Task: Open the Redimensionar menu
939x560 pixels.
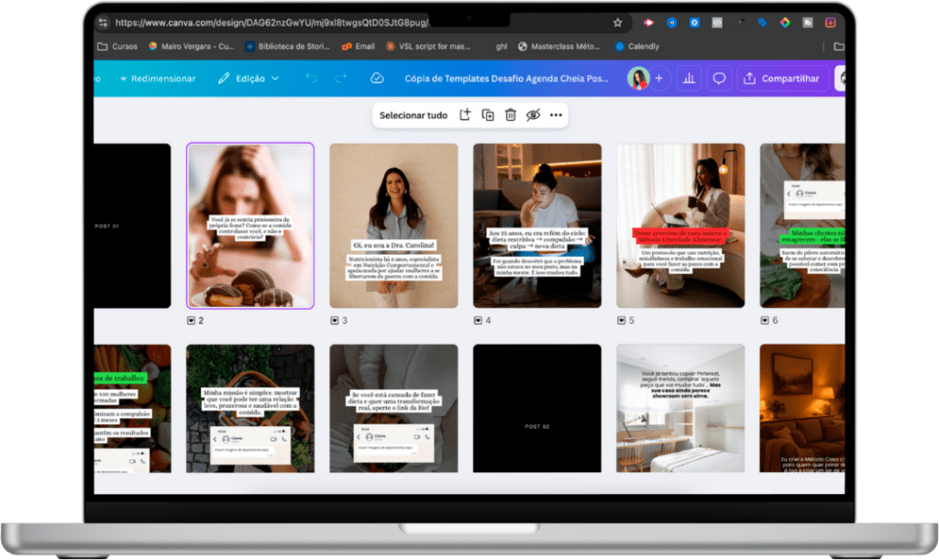Action: click(x=158, y=79)
